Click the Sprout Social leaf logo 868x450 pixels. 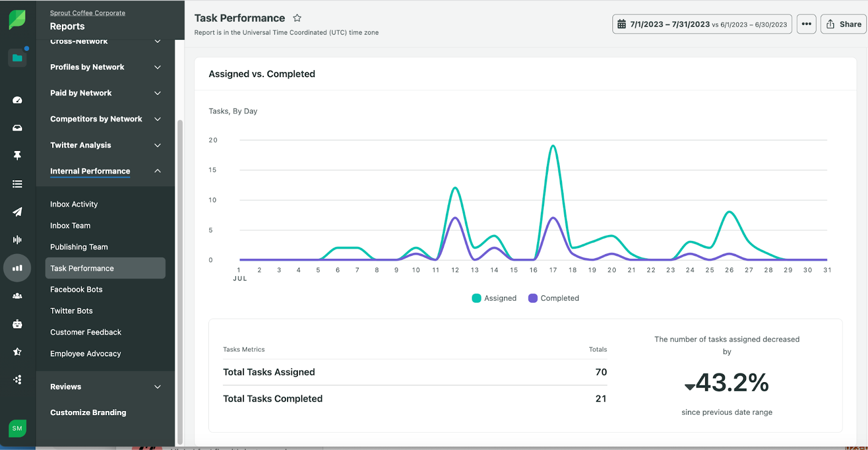tap(17, 20)
